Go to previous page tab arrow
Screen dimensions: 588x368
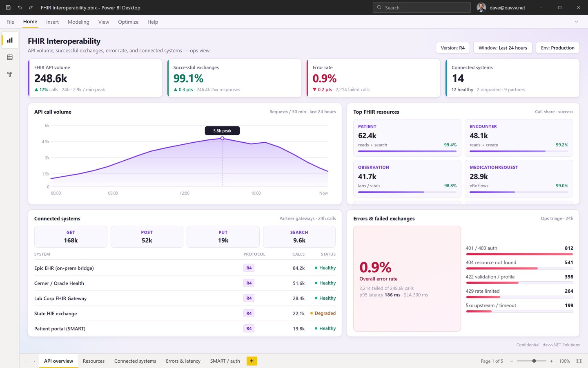[26, 361]
